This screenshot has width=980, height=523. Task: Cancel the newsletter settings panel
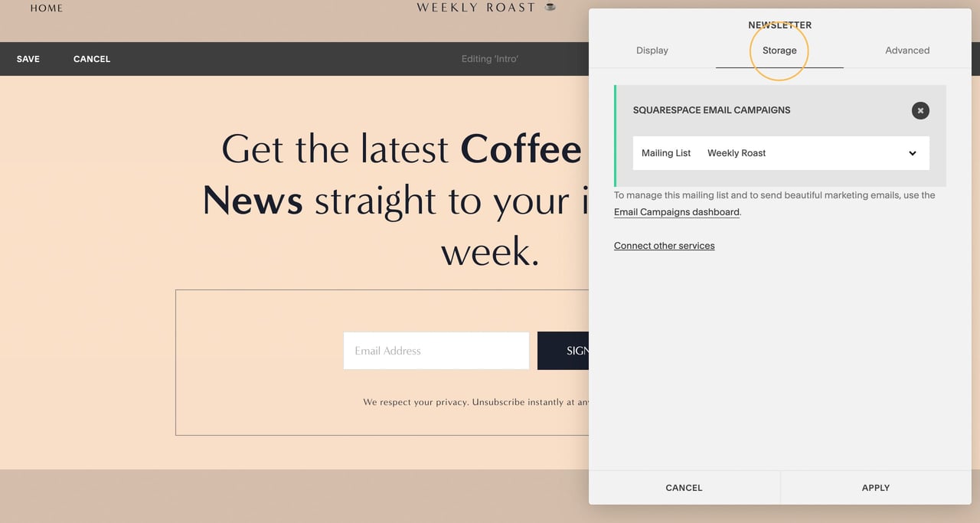[x=684, y=488]
